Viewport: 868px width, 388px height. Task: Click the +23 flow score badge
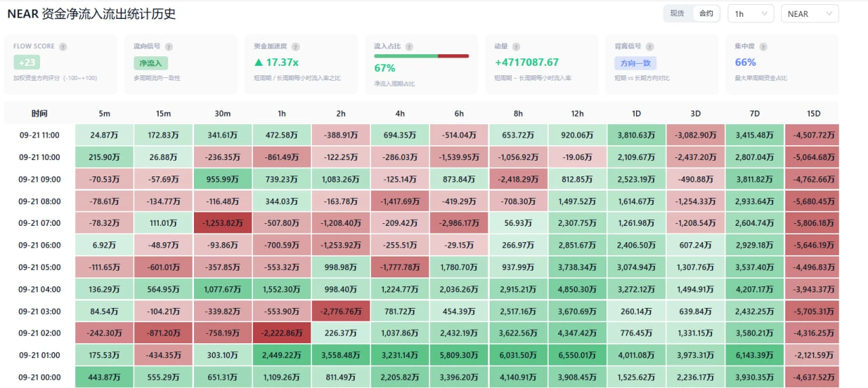[27, 62]
